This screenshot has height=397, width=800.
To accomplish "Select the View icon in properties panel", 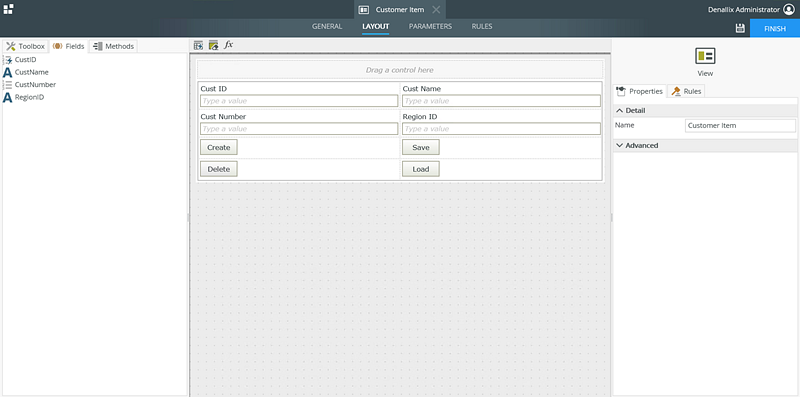I will (705, 56).
